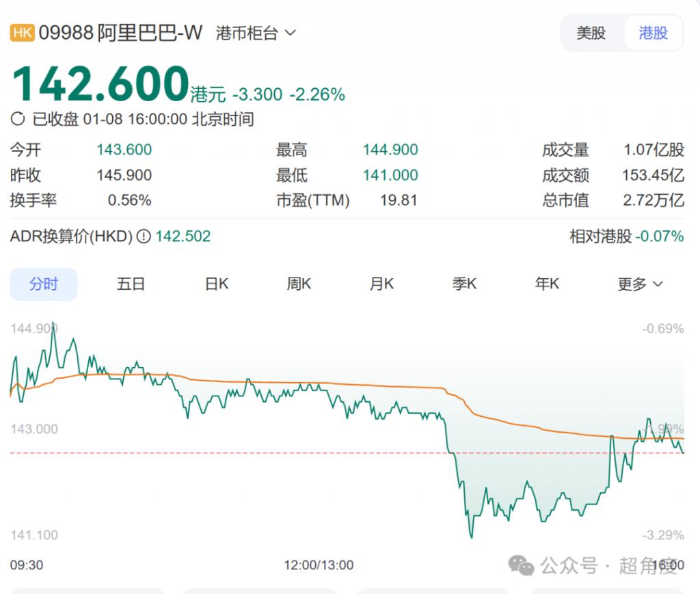Select the 月K chart tab
The width and height of the screenshot is (700, 594).
381,284
